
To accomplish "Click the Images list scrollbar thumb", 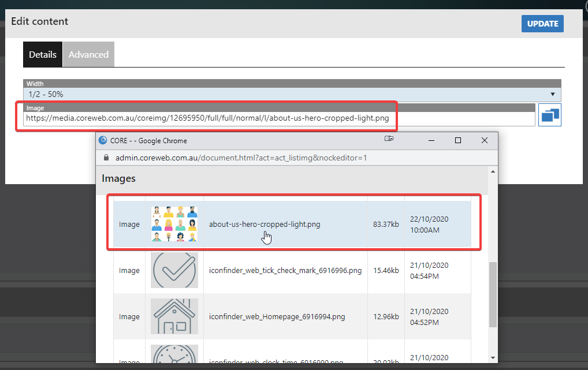I will coord(492,294).
